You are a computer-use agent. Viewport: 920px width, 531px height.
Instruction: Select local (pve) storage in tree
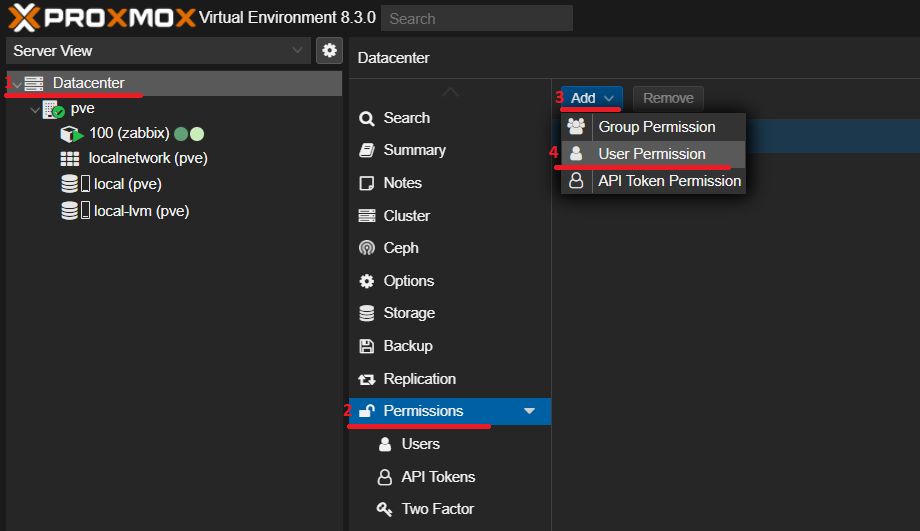coord(174,184)
